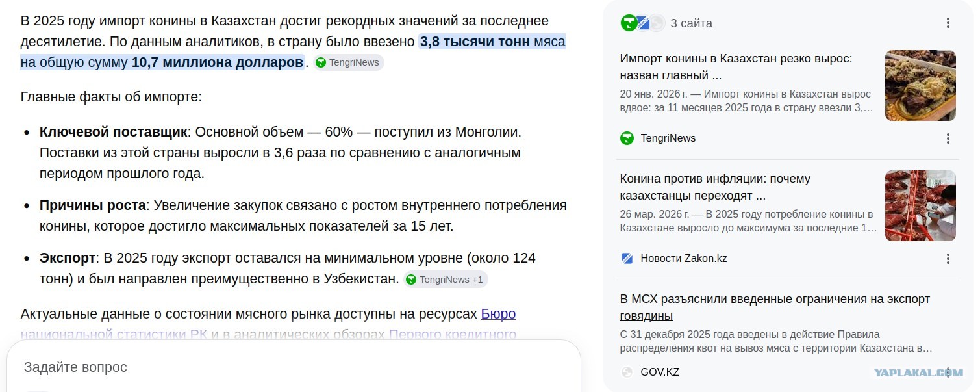Click highlighted text '3,8 тысячи тонн'
The width and height of the screenshot is (980, 392).
(x=475, y=42)
